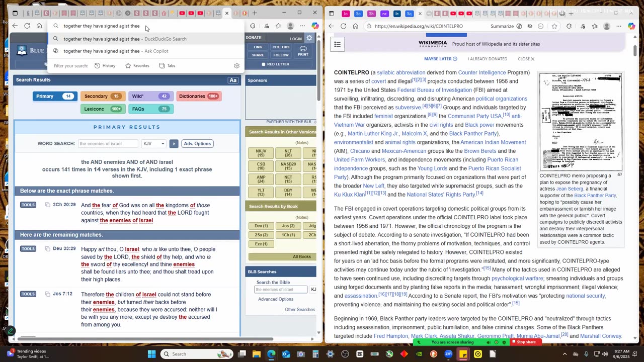Print the page via the PRINT icon

tap(303, 51)
